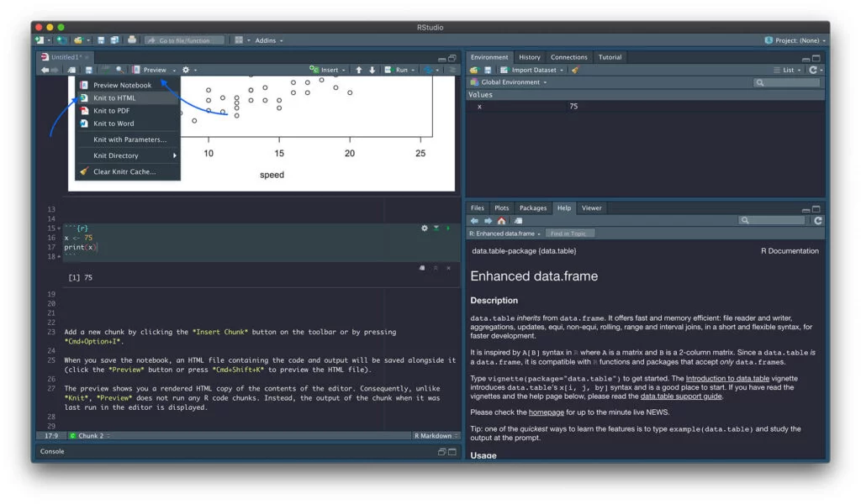Clear the chunk output with X icon
861x504 pixels.
pos(449,268)
